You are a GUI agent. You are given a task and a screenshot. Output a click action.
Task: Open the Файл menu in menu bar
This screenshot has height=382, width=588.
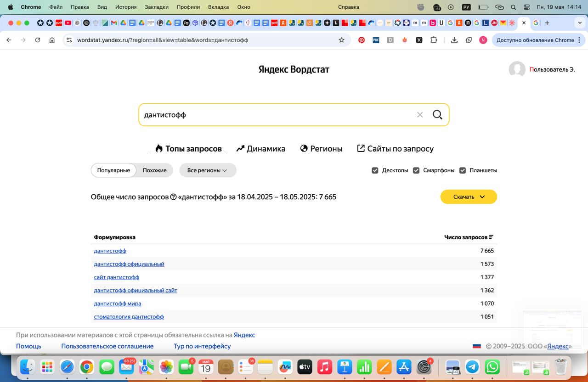(56, 7)
